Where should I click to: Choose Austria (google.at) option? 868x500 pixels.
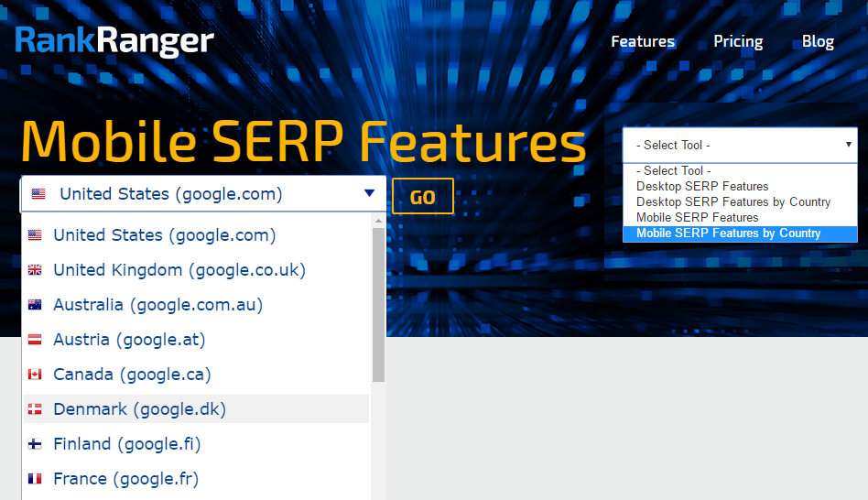coord(197,340)
